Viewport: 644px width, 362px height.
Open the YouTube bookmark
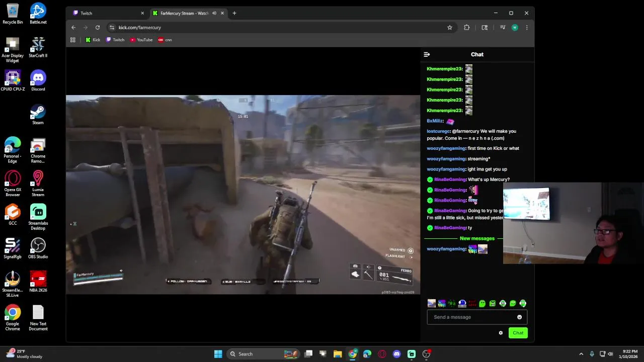click(141, 40)
